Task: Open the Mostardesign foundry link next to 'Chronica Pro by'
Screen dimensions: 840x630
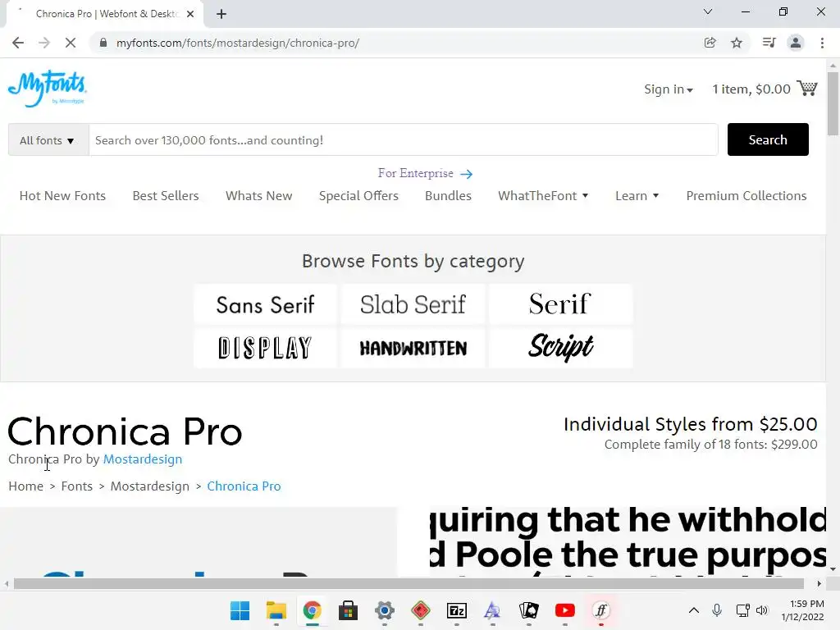Action: tap(143, 459)
